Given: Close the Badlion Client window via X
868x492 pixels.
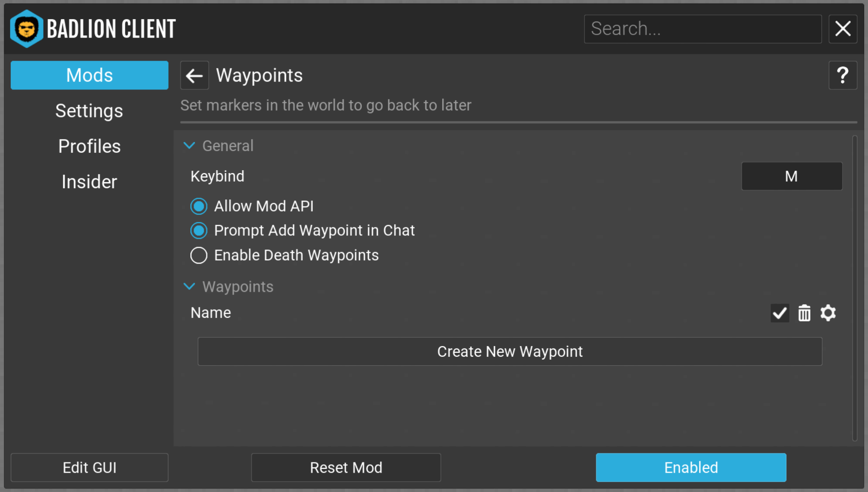Looking at the screenshot, I should tap(843, 29).
